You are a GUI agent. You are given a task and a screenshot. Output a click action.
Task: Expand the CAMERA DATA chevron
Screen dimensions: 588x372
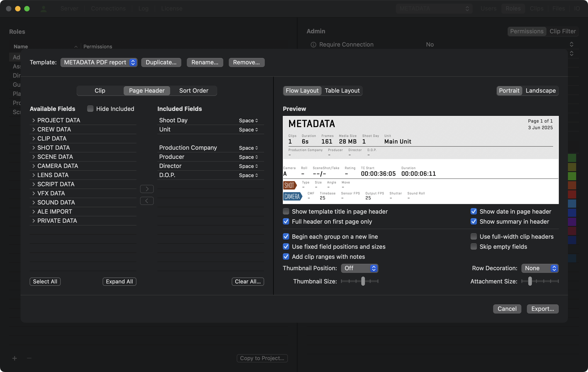pos(34,166)
